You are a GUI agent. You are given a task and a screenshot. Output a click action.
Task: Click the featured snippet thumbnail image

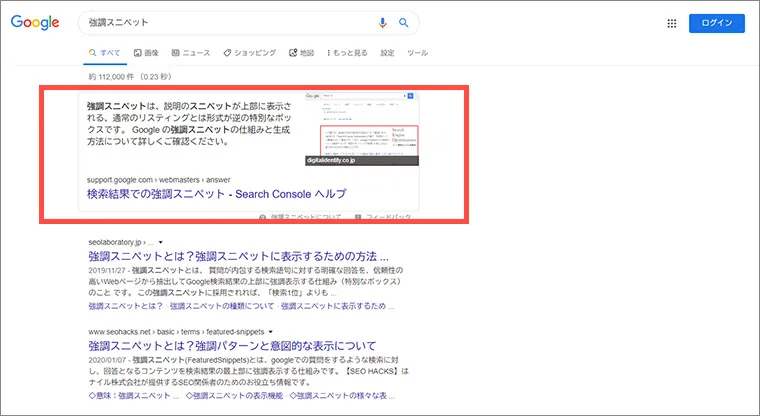[362, 128]
